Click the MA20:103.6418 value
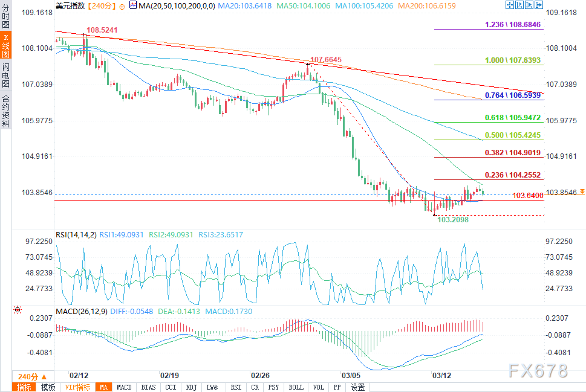586x392 pixels. 245,5
